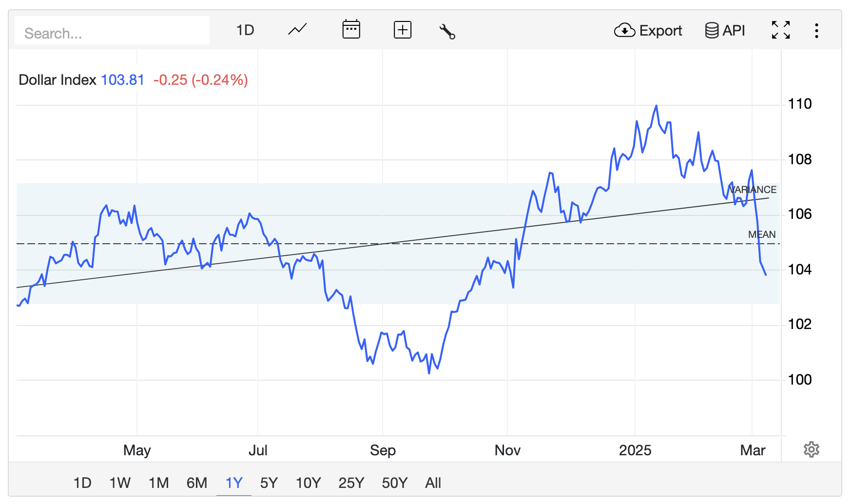Click the 110 y-axis label
Viewport: 851px width, 504px height.
click(800, 104)
